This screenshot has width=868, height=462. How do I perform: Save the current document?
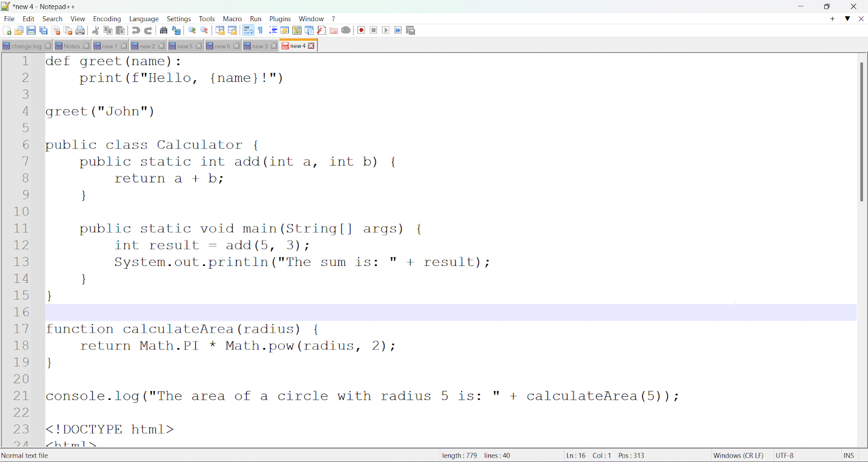pyautogui.click(x=31, y=30)
